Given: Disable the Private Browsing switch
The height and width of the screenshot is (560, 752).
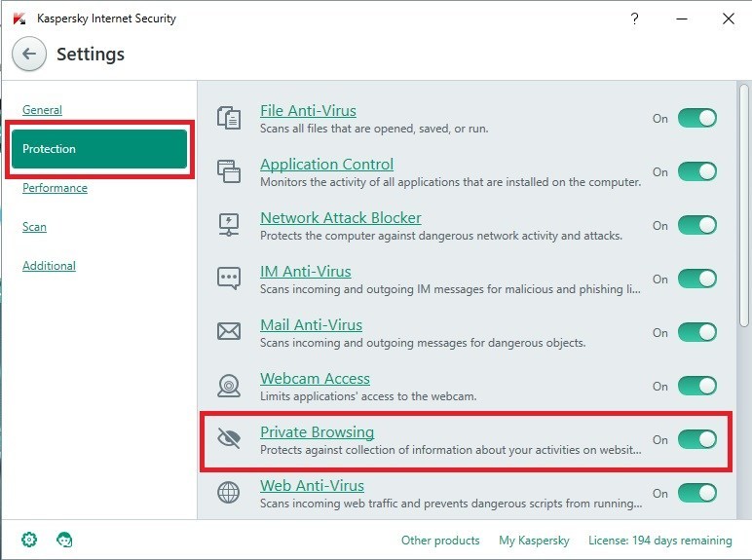Looking at the screenshot, I should [697, 439].
